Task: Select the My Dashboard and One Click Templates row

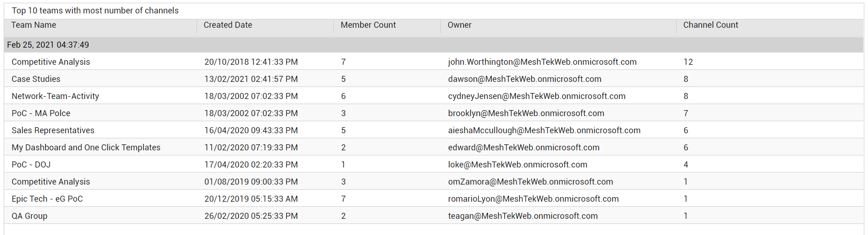Action: pos(434,147)
